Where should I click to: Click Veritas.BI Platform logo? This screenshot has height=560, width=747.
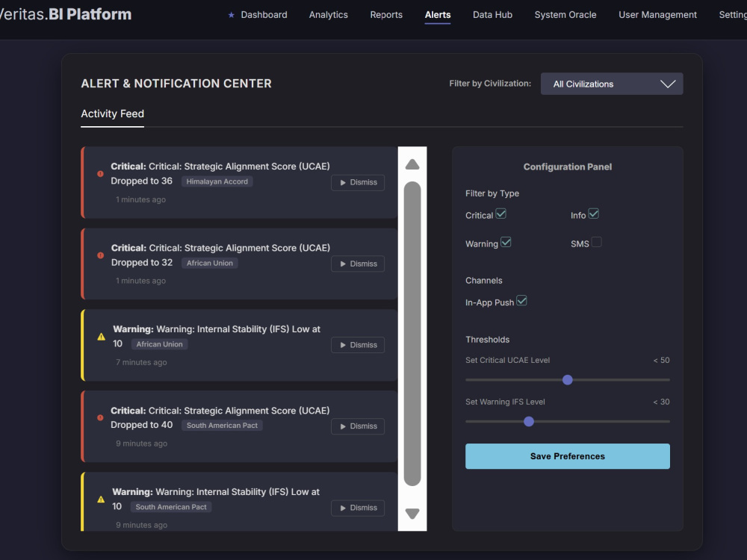coord(66,14)
